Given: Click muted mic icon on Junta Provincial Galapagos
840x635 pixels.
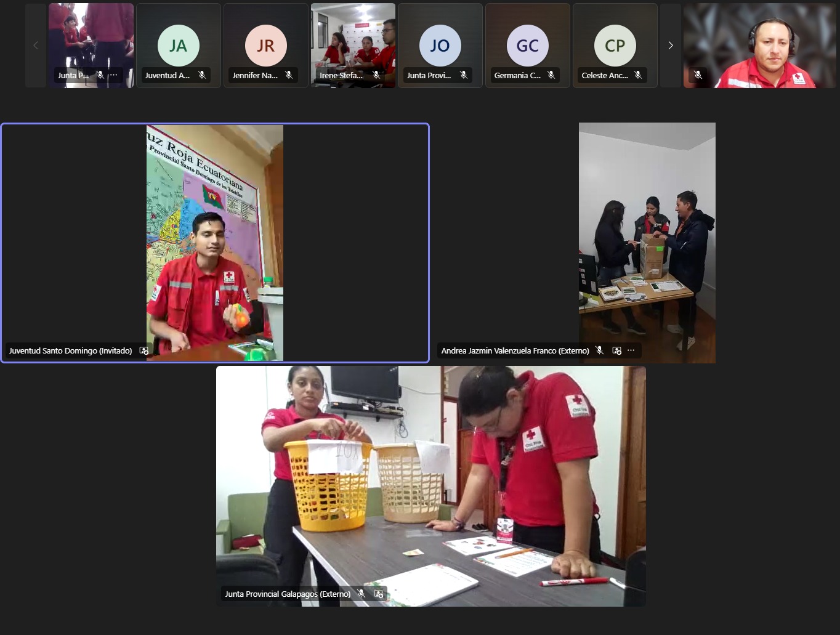Looking at the screenshot, I should pyautogui.click(x=361, y=594).
